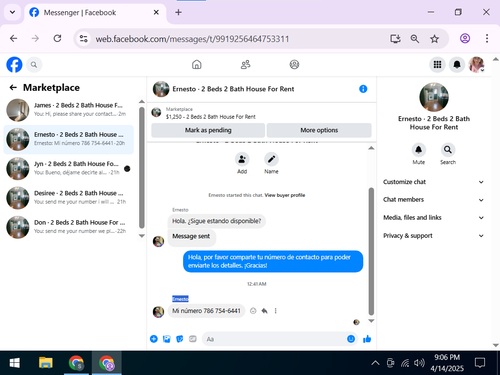Click chat messages vertical scrollbar
The width and height of the screenshot is (500, 375).
(x=371, y=252)
